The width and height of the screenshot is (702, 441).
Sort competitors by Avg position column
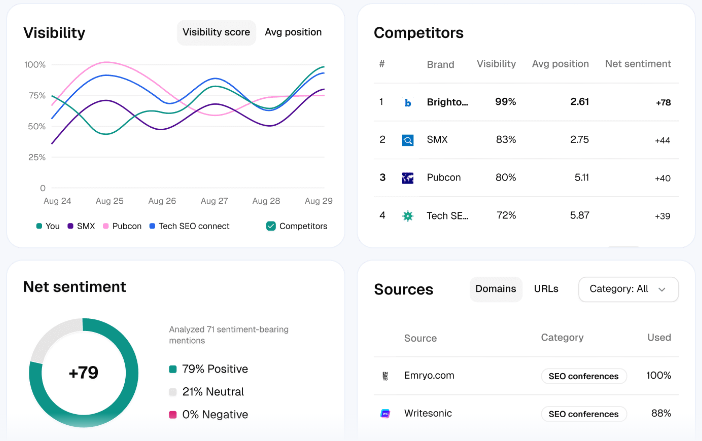(560, 64)
